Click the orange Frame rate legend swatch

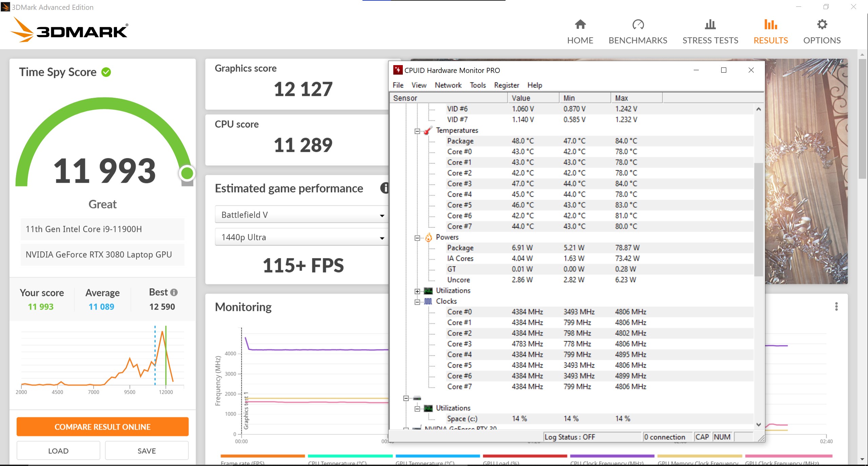[263, 456]
